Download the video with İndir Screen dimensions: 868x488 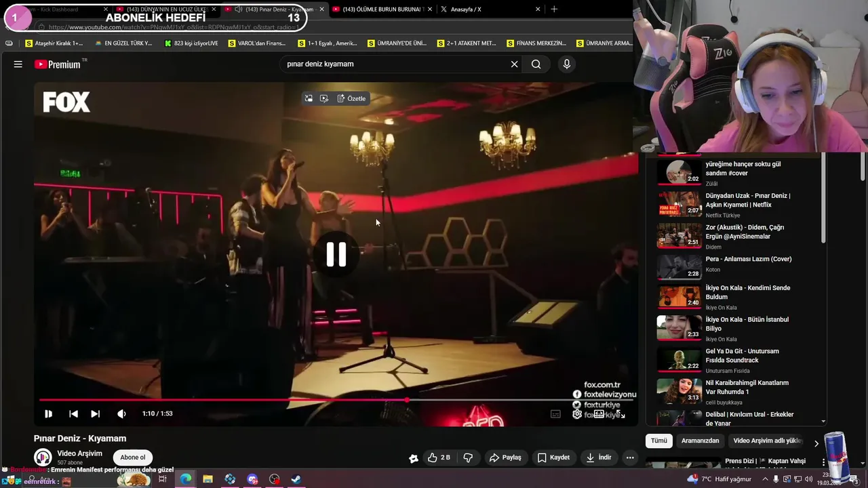click(599, 457)
